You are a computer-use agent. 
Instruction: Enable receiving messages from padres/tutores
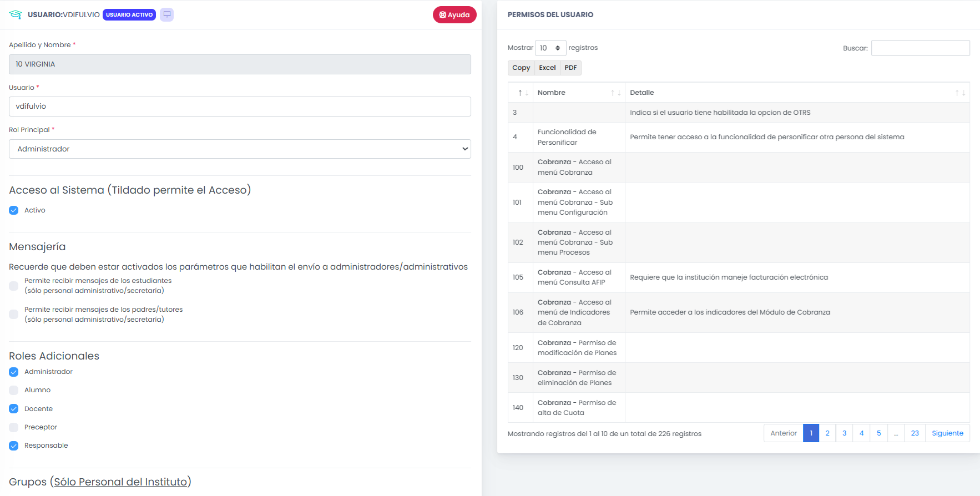[x=14, y=315]
